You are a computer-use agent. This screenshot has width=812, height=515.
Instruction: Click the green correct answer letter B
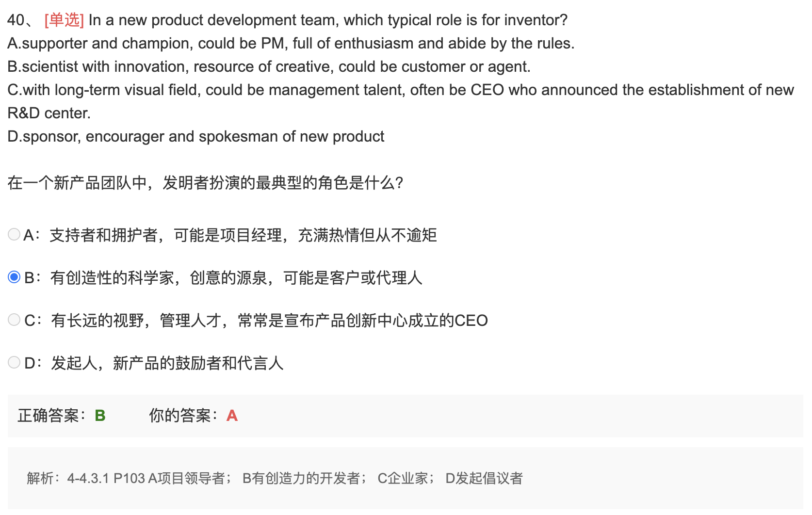pos(100,416)
